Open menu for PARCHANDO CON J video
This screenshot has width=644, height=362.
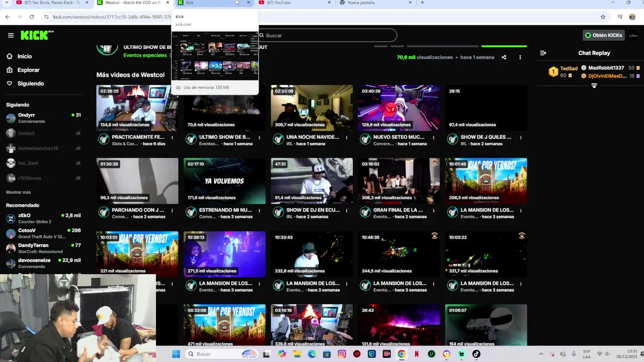click(x=172, y=210)
